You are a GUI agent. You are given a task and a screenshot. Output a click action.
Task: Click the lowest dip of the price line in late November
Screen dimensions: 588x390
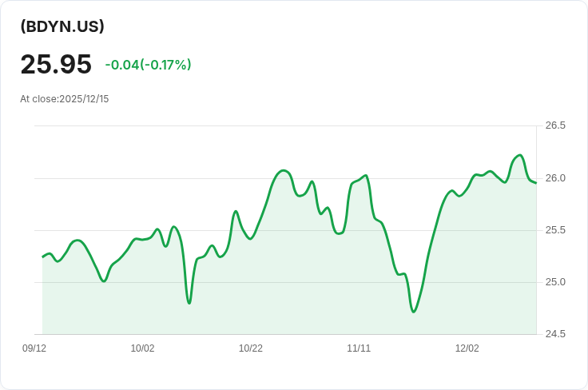(414, 312)
